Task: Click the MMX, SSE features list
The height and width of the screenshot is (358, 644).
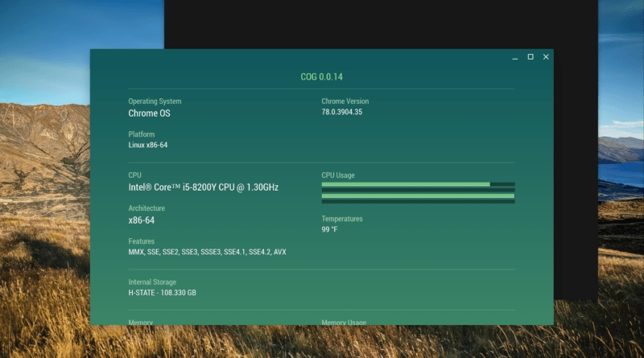Action: (207, 253)
